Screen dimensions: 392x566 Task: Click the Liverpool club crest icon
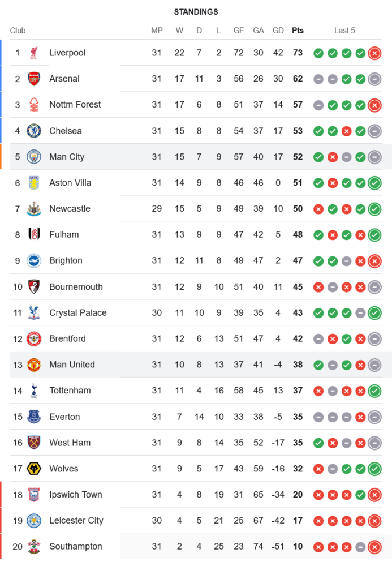point(34,53)
